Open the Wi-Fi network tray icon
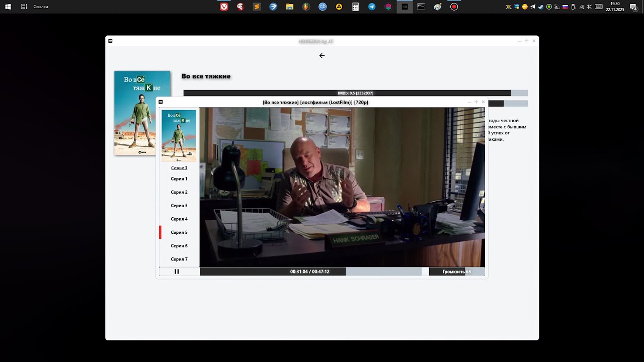The width and height of the screenshot is (644, 362). 582,7
